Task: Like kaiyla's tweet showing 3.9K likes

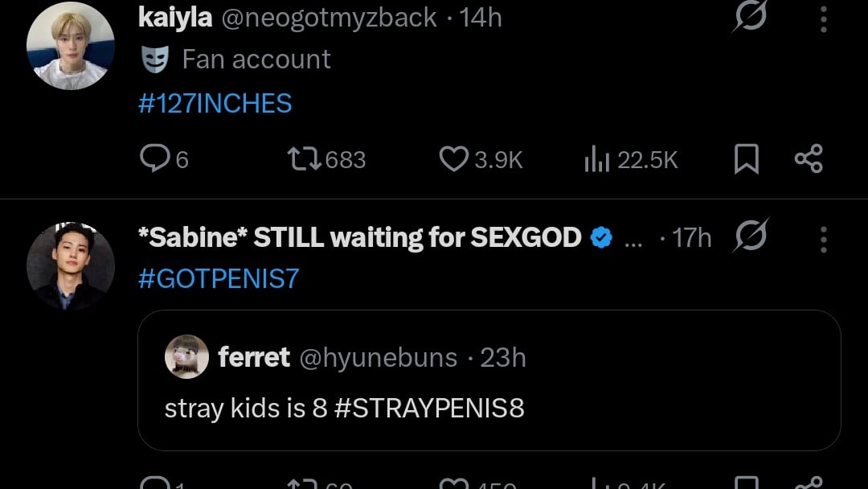Action: point(454,159)
